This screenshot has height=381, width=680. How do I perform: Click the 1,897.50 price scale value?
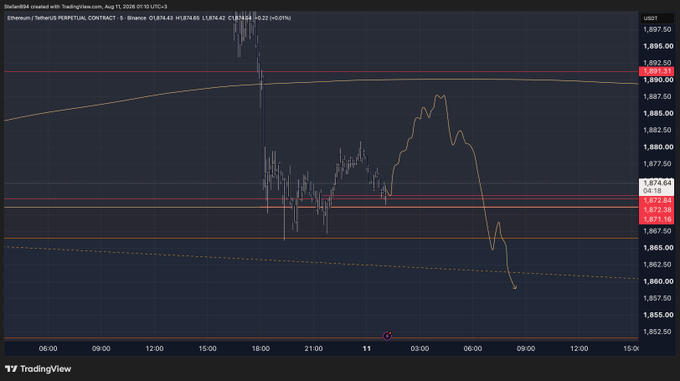658,29
